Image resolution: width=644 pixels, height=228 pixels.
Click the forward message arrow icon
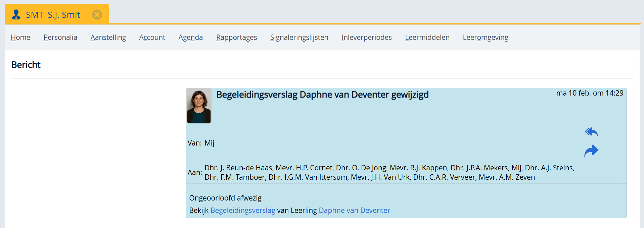591,151
